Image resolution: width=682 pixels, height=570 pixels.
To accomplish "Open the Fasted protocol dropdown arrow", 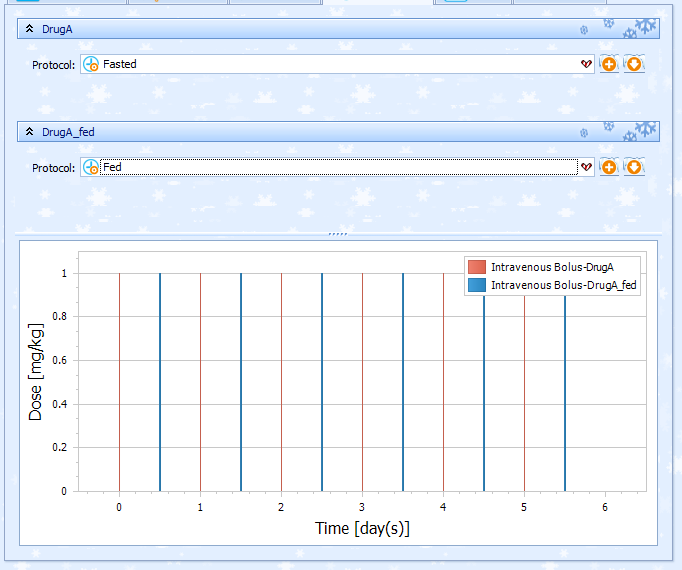I will click(586, 64).
